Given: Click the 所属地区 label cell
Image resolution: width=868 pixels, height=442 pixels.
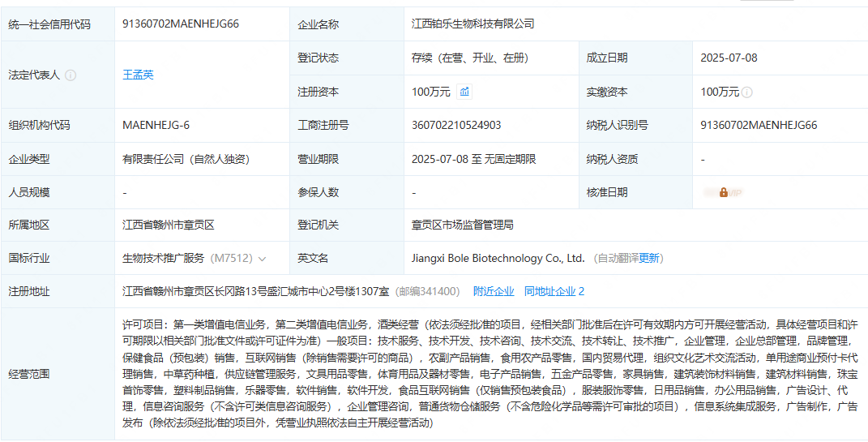Looking at the screenshot, I should [58, 225].
